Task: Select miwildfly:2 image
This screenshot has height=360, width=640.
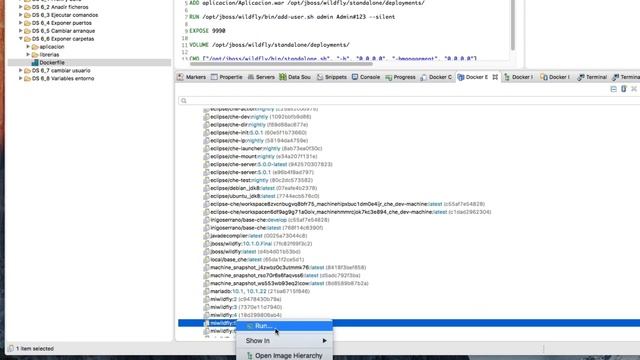Action: point(246,299)
